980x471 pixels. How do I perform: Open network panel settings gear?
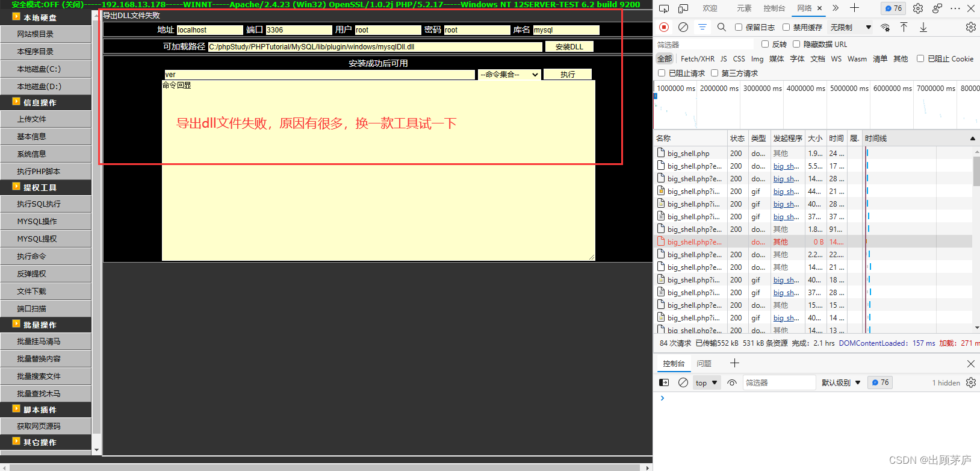coord(971,27)
